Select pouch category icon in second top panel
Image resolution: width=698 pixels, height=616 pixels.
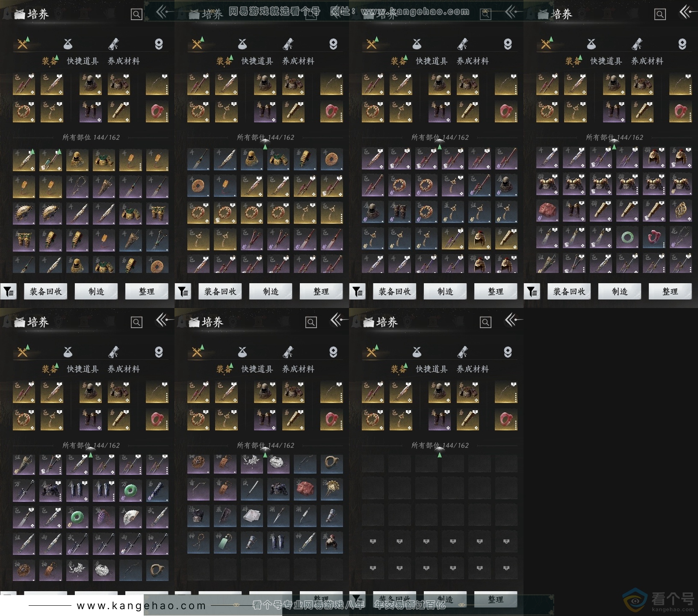(x=243, y=44)
